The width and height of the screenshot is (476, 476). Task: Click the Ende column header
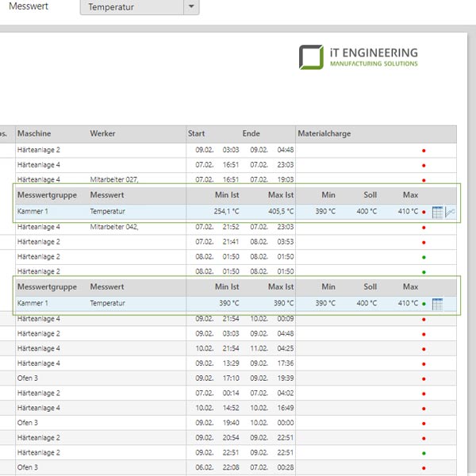tap(251, 133)
